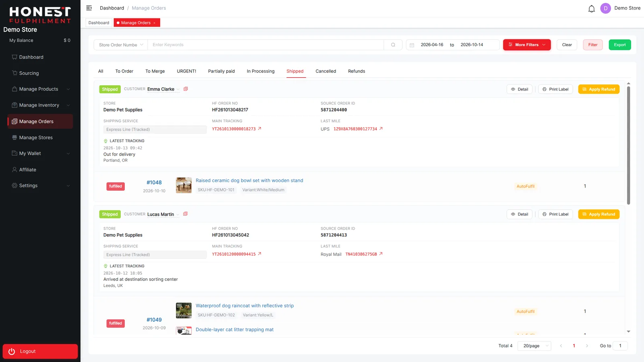Screen dimensions: 644x362
Task: Open the Partially paid tab
Action: 221,71
